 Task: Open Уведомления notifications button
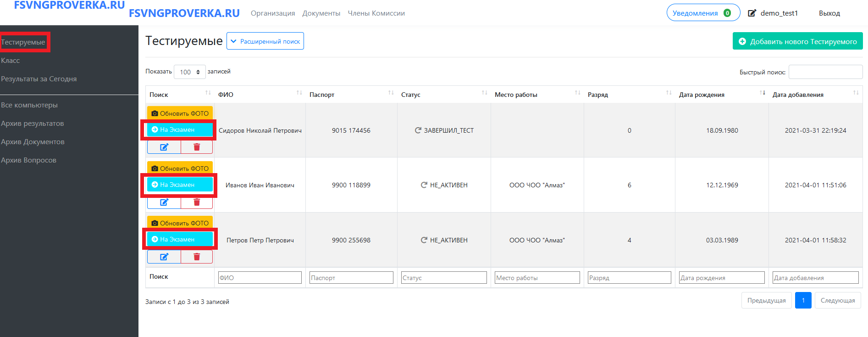[702, 13]
